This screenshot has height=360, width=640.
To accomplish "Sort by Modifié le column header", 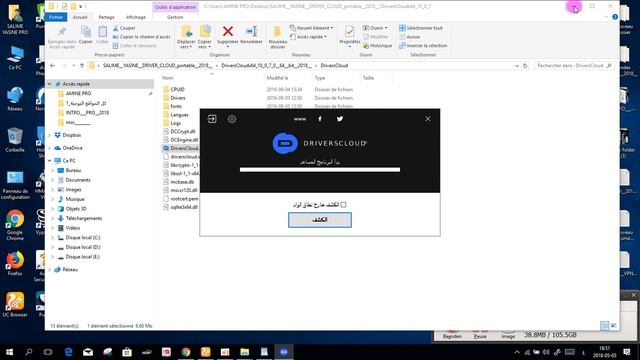I will (x=277, y=78).
